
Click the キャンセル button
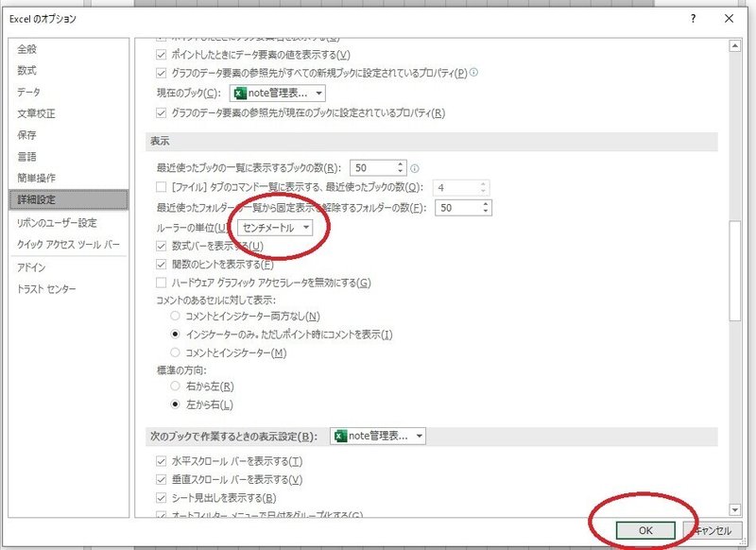(x=713, y=531)
